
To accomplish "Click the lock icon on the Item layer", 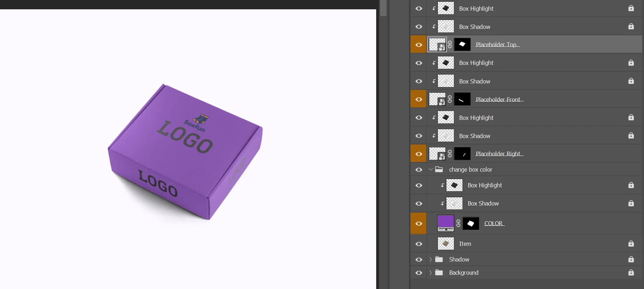I will click(x=631, y=244).
